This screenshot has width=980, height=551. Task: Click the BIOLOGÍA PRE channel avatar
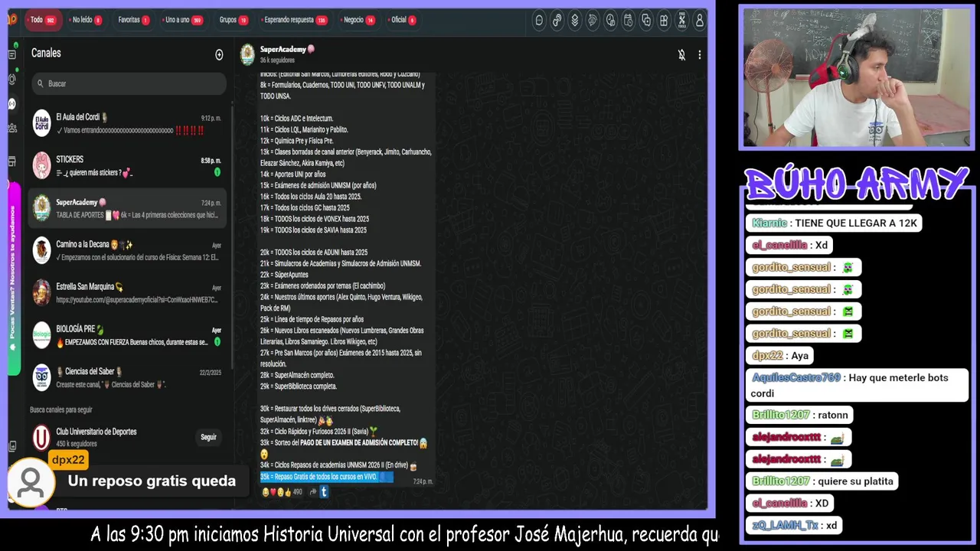pyautogui.click(x=41, y=335)
